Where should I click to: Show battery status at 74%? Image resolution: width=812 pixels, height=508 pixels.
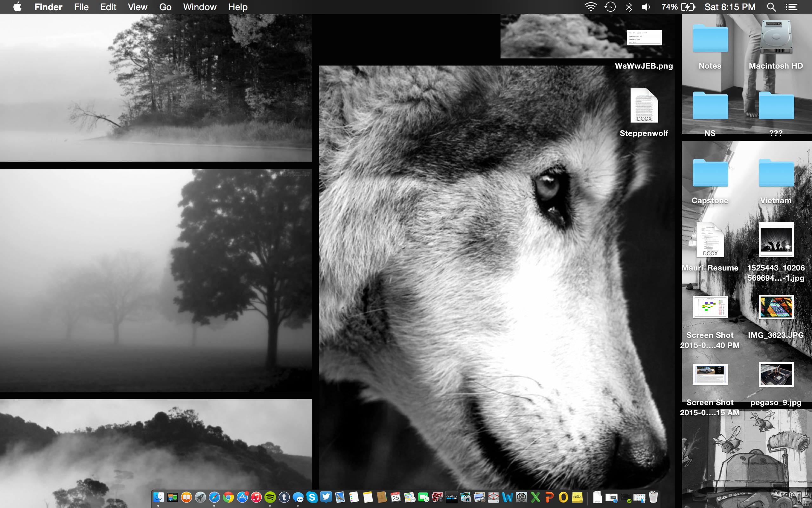pos(678,7)
